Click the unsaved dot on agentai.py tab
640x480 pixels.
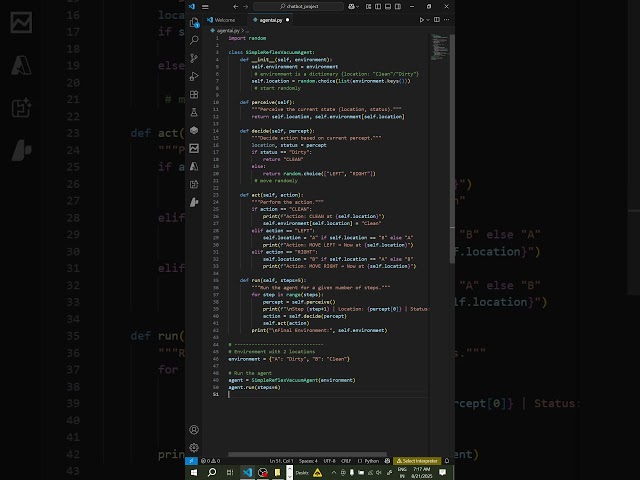[x=287, y=20]
